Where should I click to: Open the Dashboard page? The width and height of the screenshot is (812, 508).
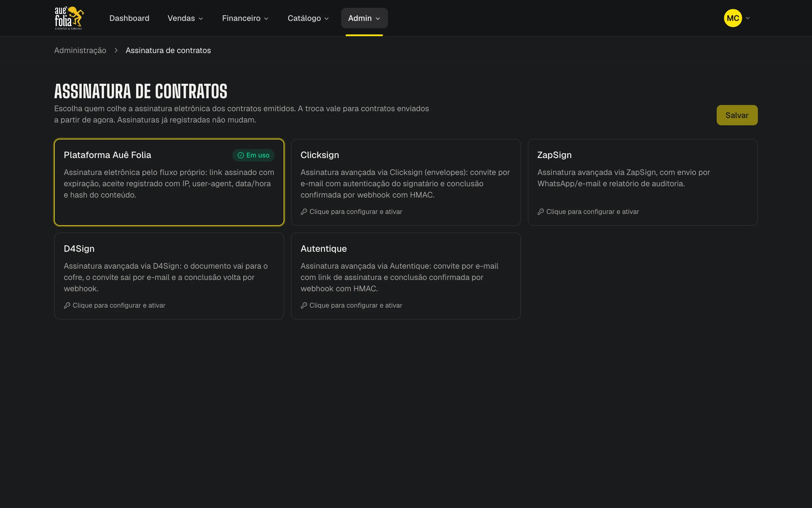click(x=129, y=18)
